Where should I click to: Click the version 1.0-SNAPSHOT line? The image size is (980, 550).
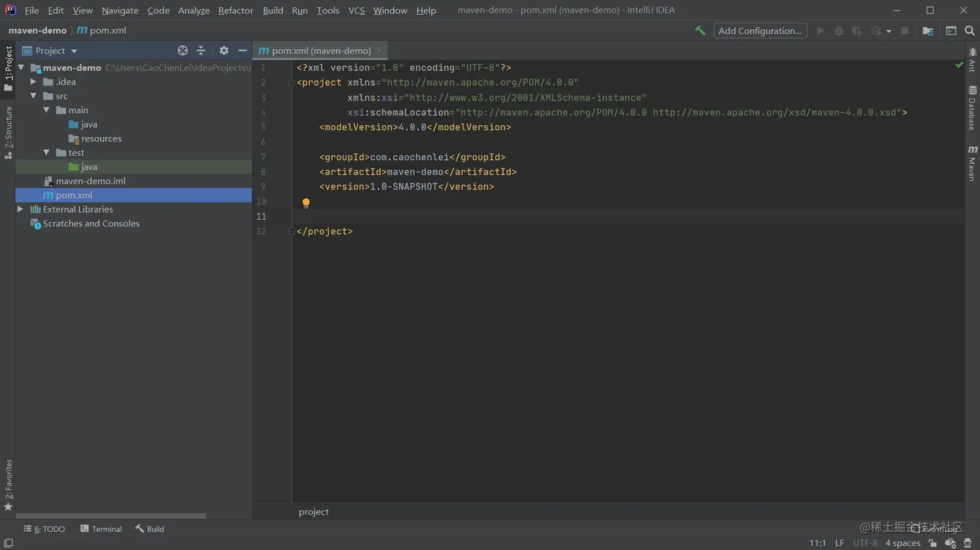(x=406, y=187)
